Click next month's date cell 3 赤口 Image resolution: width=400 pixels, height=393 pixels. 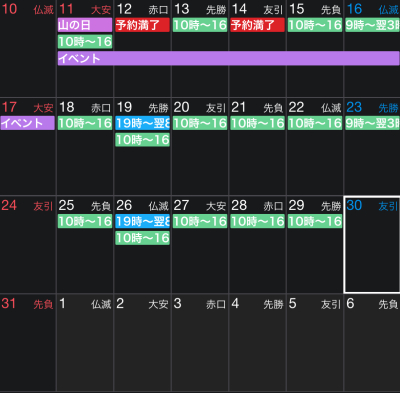point(200,343)
